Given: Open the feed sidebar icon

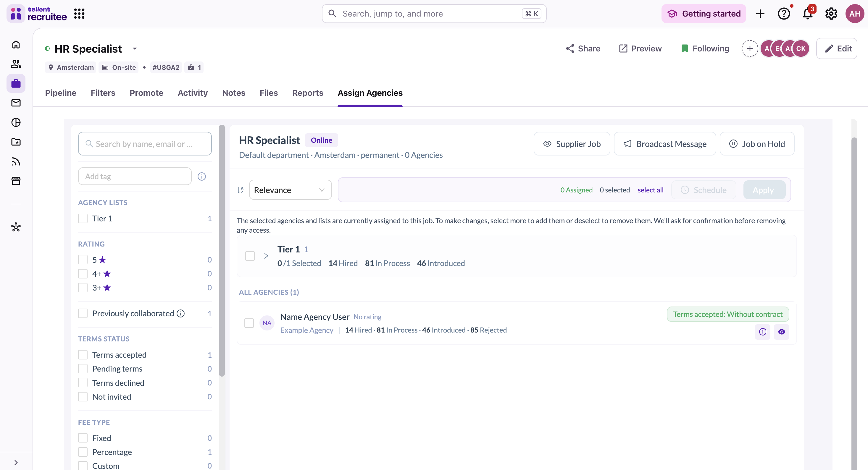Looking at the screenshot, I should (x=16, y=162).
